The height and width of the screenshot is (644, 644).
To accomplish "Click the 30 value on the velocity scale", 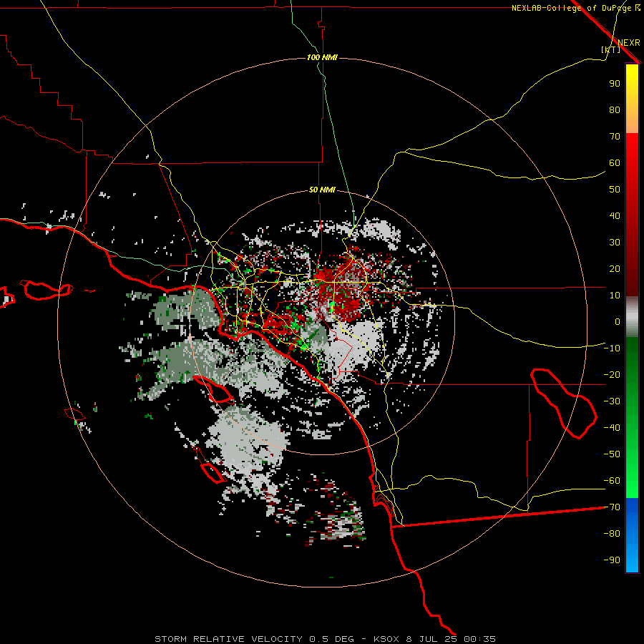I will pyautogui.click(x=615, y=243).
